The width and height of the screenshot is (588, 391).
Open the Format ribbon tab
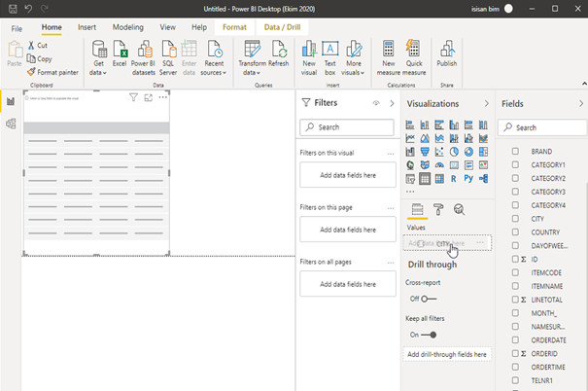pyautogui.click(x=234, y=27)
